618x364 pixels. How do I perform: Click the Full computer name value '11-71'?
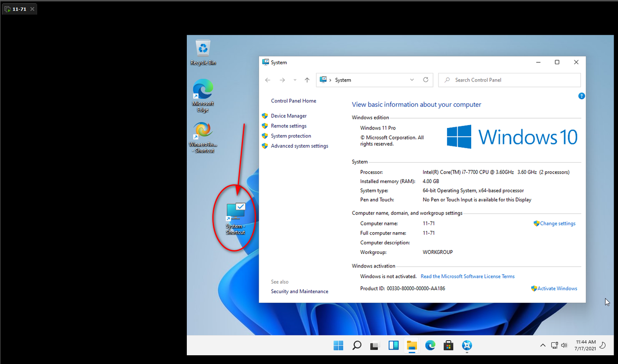tap(429, 233)
